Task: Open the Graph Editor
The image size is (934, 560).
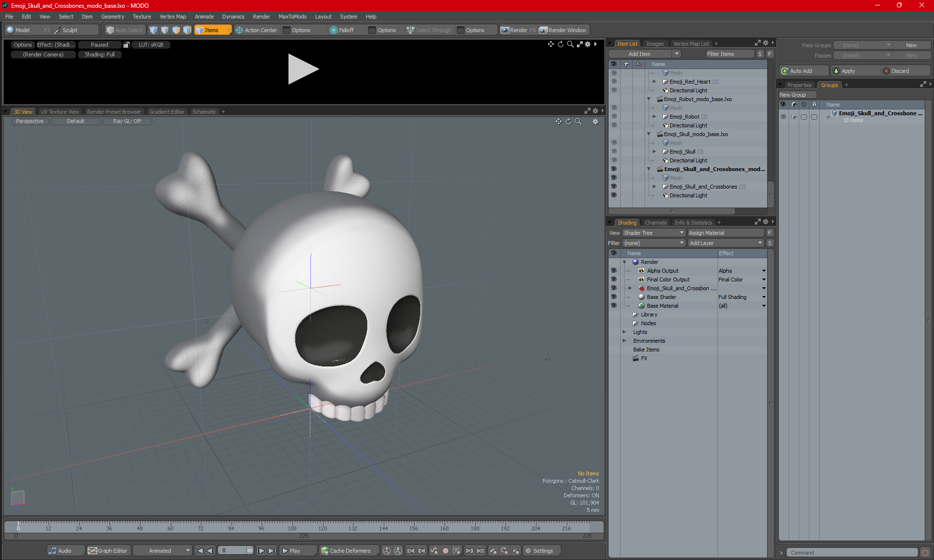Action: point(108,551)
